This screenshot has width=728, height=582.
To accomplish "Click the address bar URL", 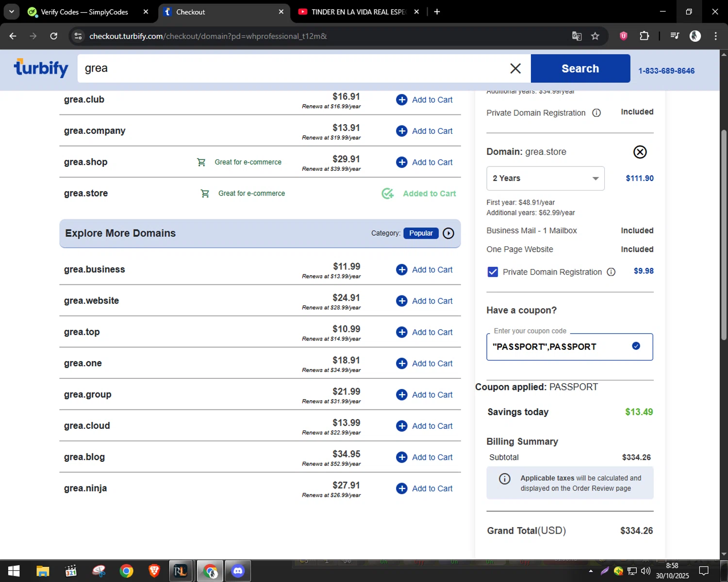I will (208, 36).
